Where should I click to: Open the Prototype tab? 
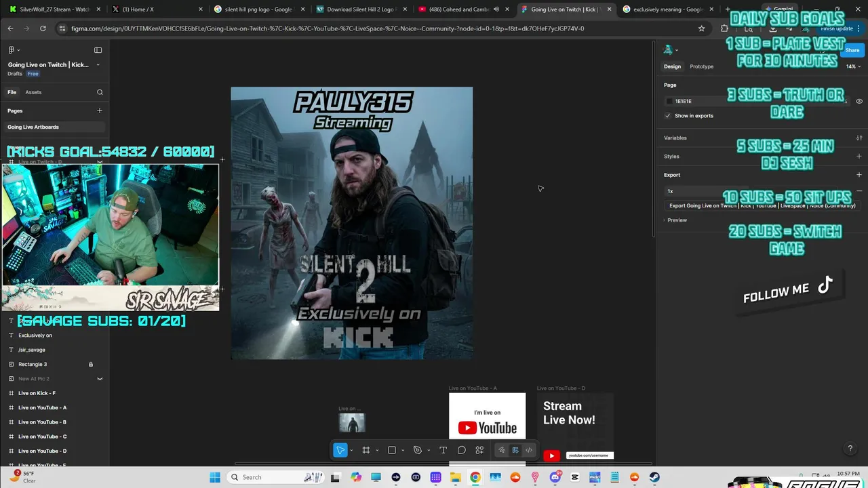click(701, 66)
